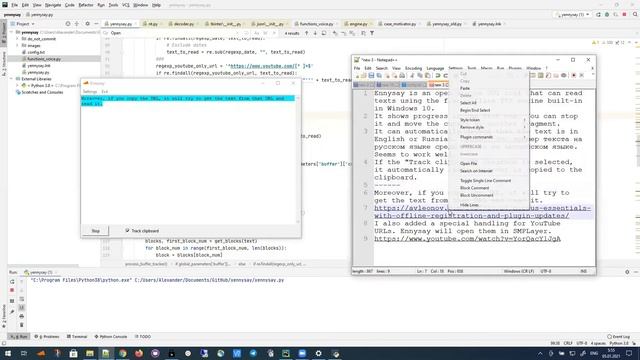Expand the Python 3.8 library node
640x360 pixels.
pyautogui.click(x=18, y=86)
